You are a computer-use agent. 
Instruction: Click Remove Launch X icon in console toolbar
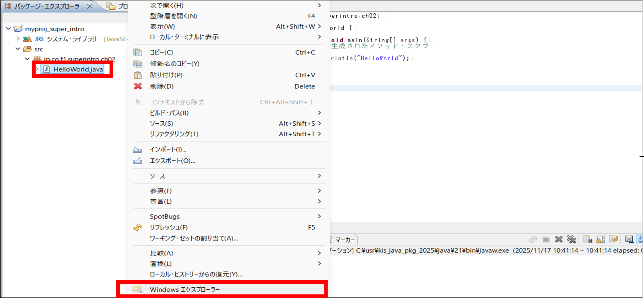click(x=559, y=240)
